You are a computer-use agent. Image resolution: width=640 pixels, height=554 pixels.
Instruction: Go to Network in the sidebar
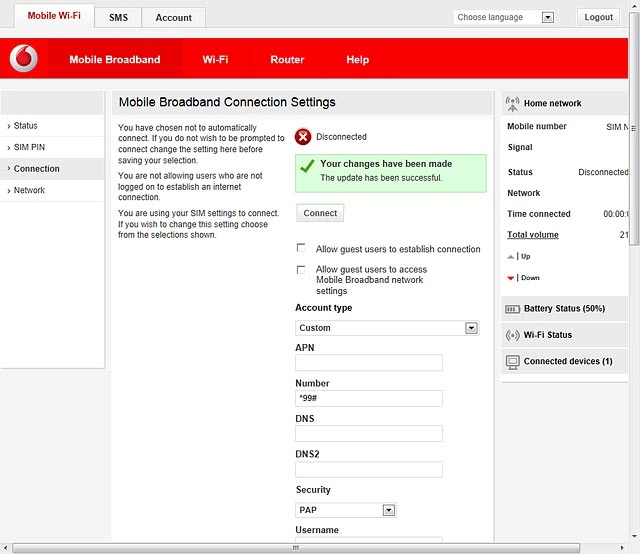click(x=52, y=191)
